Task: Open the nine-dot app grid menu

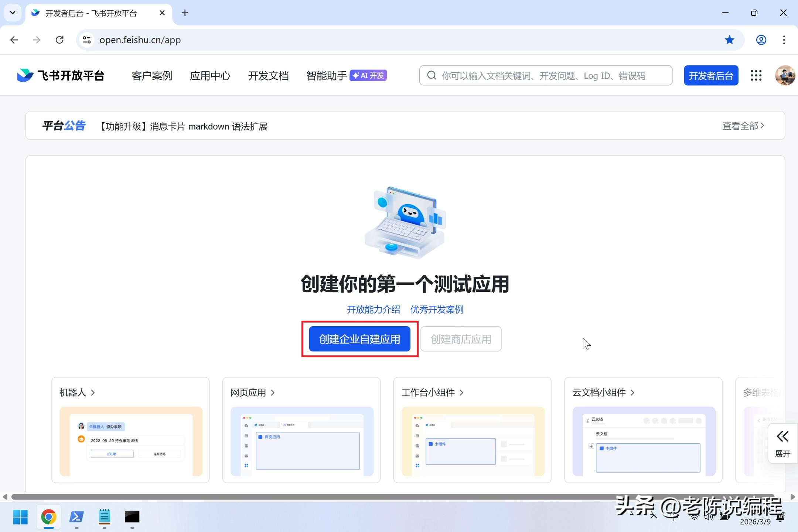Action: coord(756,75)
